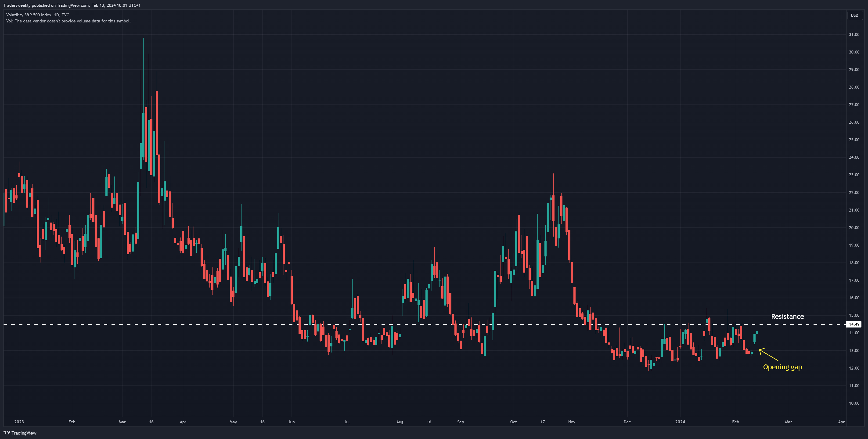Click the Sep time axis label

460,422
